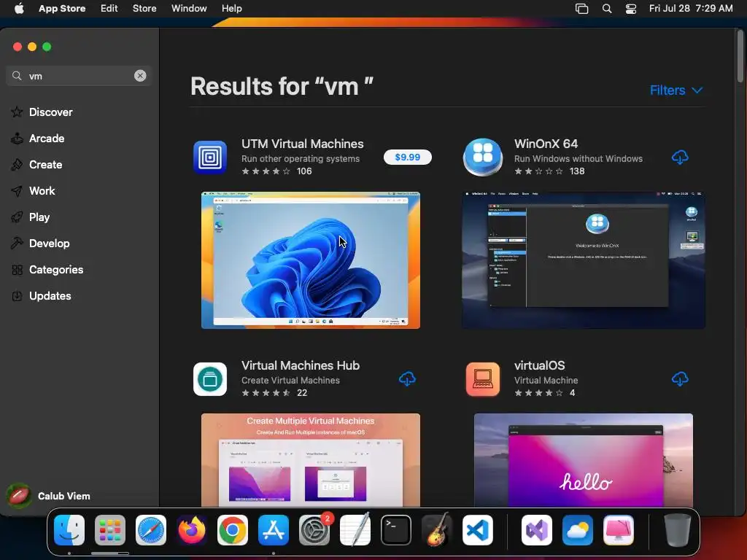Viewport: 747px width, 560px height.
Task: Open the UTM Virtual Machines title link
Action: (x=303, y=144)
